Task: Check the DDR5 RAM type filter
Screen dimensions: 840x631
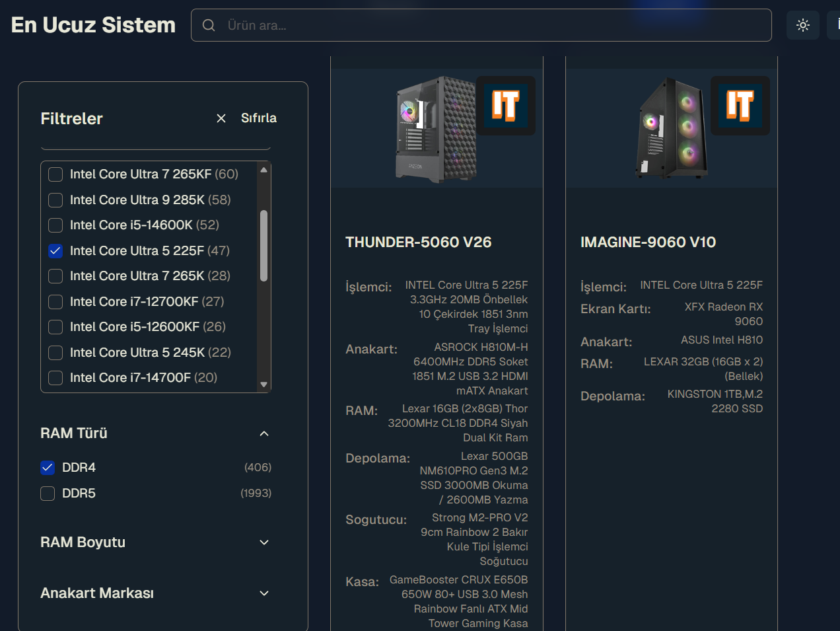Action: 48,494
